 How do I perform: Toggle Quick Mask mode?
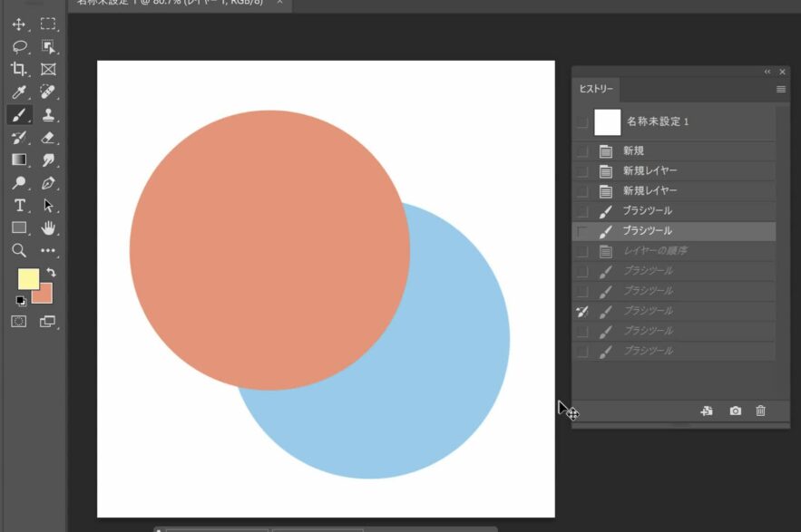coord(19,321)
